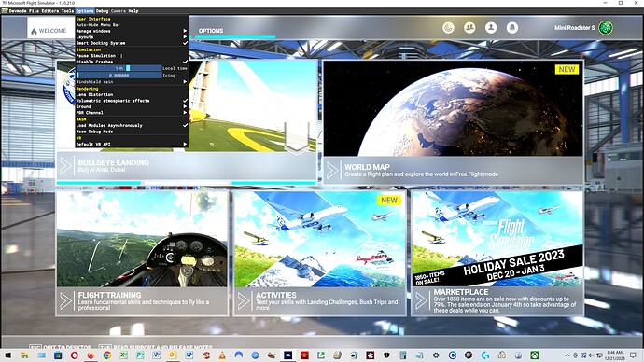Open Logitech G HUB from taskbar
644x362 pixels.
485,355
